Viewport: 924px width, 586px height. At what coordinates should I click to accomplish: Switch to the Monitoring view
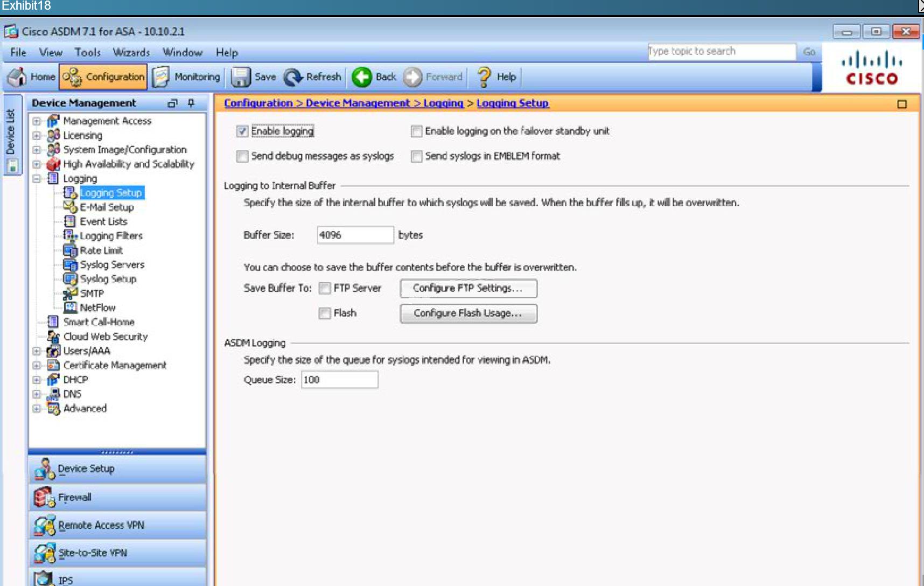(x=186, y=77)
